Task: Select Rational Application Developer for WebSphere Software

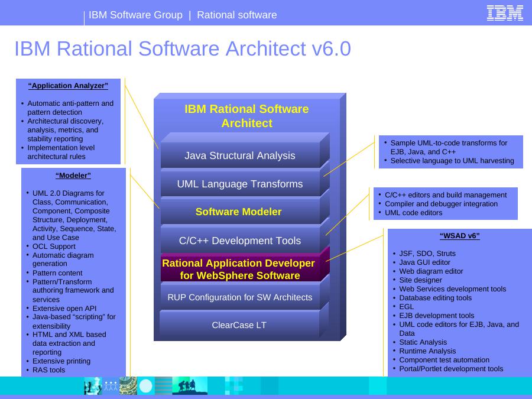Action: coord(239,269)
